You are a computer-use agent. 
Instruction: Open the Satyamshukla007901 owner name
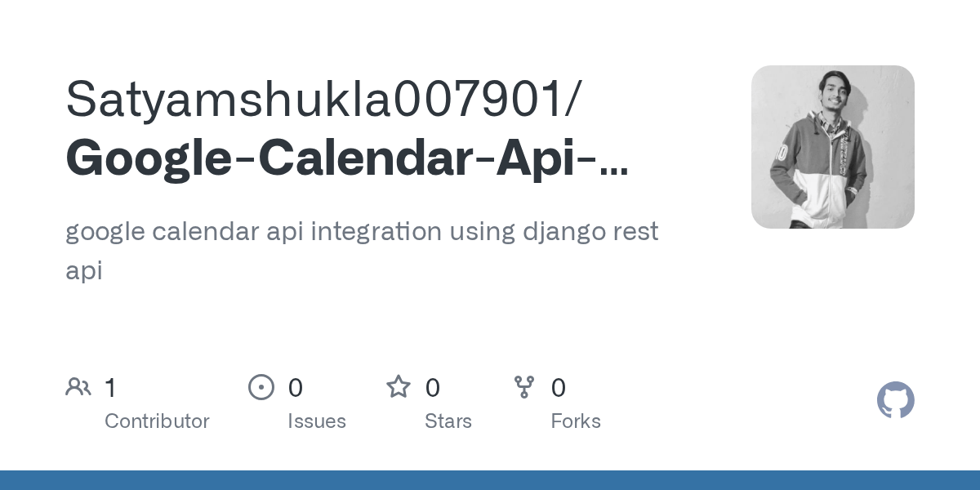pos(324,99)
